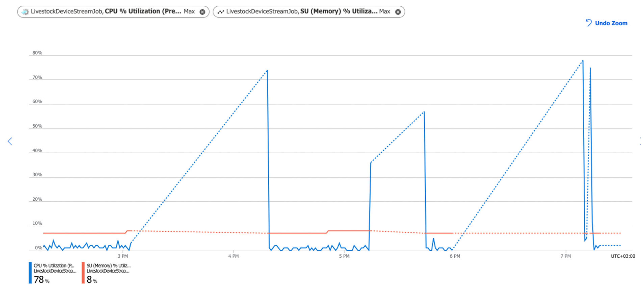Remove the CPU % Utilization metric
Image resolution: width=644 pixels, height=290 pixels.
(203, 12)
